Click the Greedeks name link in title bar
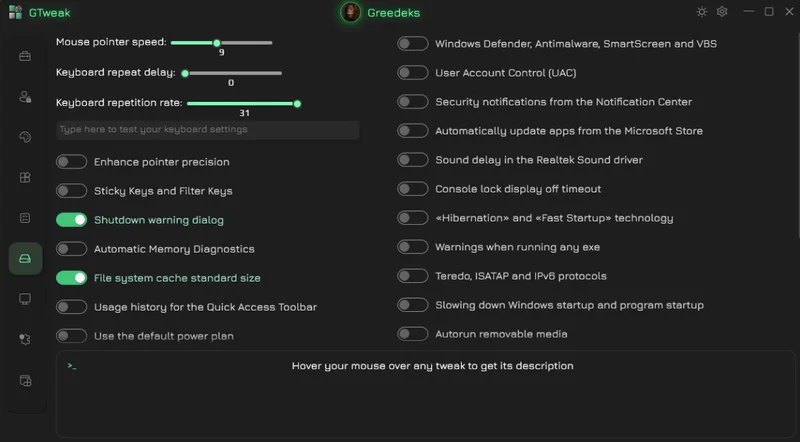800x442 pixels. [393, 13]
